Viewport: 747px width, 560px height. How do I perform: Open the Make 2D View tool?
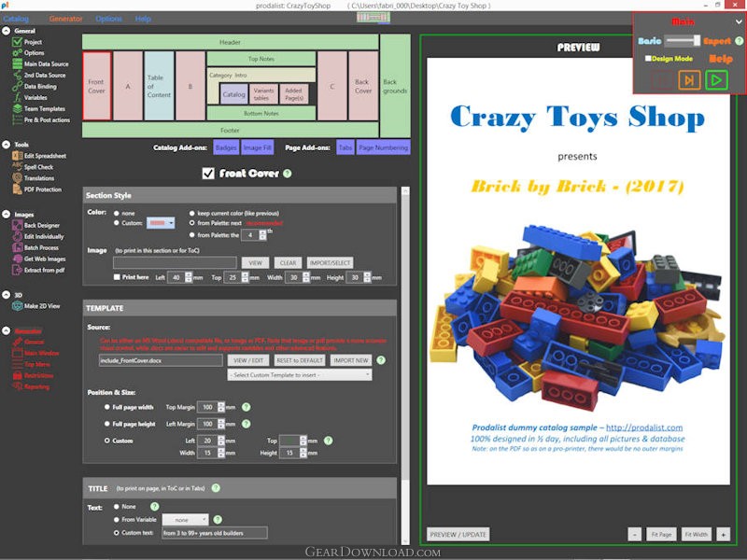click(x=36, y=306)
